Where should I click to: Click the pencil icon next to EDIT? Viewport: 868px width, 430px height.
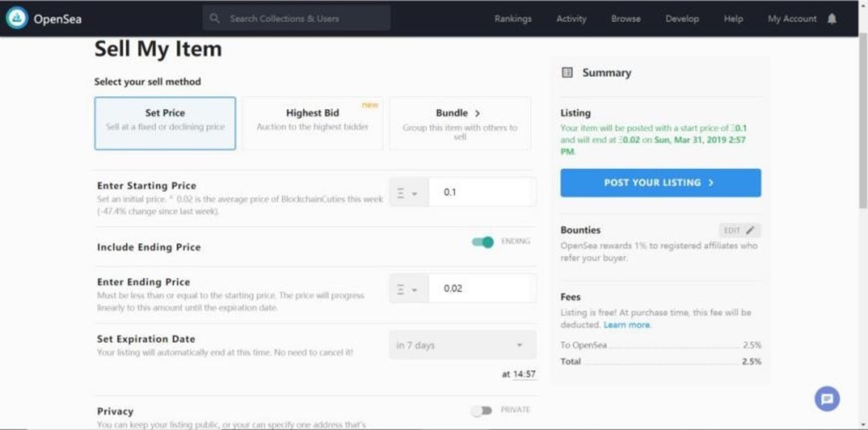[750, 230]
